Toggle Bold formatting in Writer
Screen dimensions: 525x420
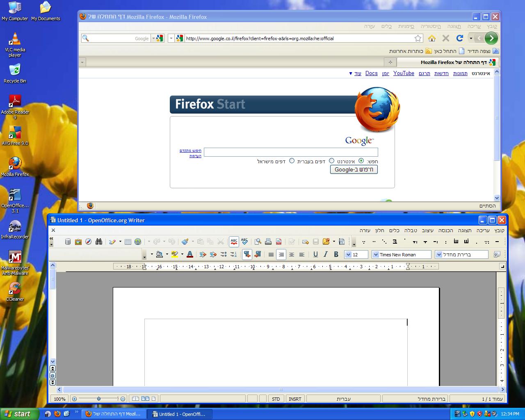(x=336, y=254)
